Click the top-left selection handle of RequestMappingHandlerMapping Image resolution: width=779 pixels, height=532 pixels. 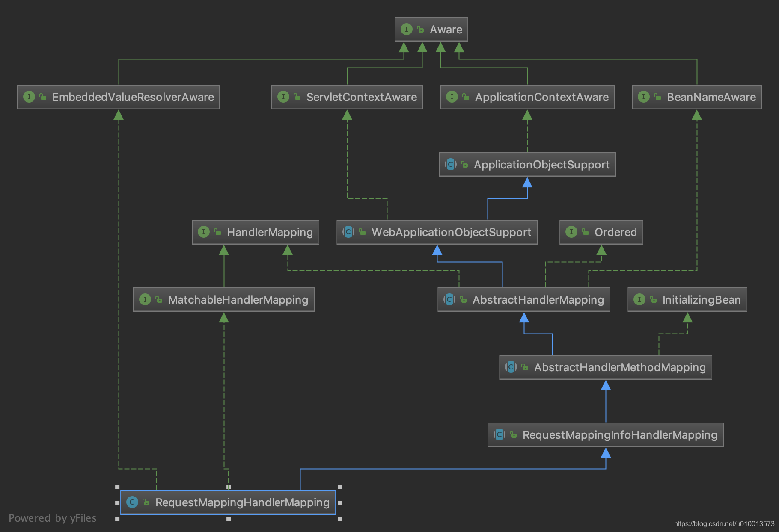pos(117,487)
